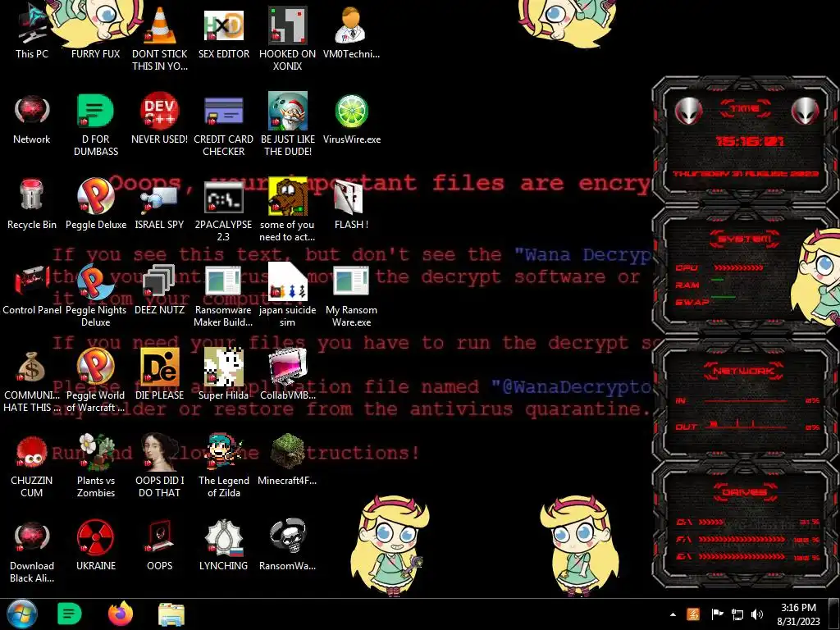This screenshot has width=840, height=630.
Task: Click the FLASH ! desktop icon
Action: (x=351, y=203)
